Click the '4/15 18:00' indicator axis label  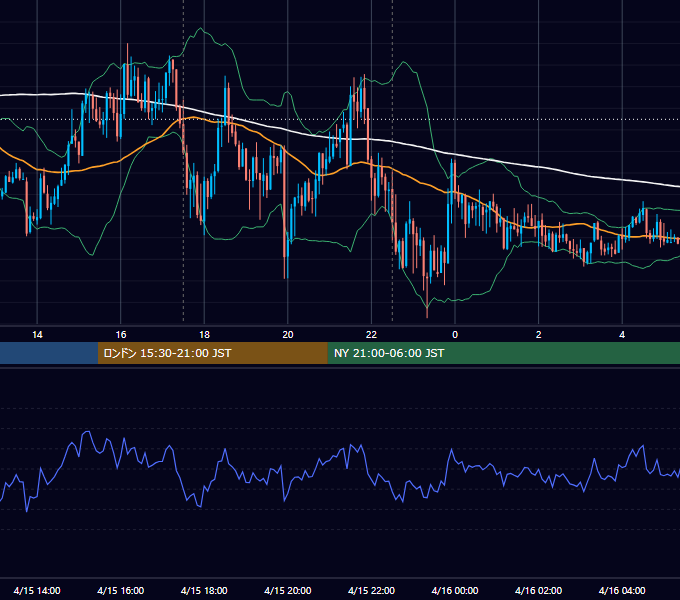(204, 590)
